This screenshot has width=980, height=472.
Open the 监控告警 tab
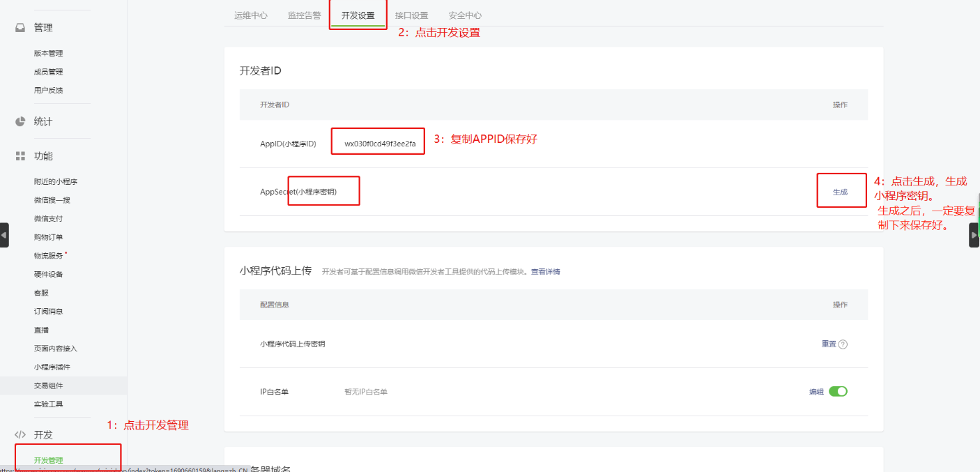[x=305, y=15]
